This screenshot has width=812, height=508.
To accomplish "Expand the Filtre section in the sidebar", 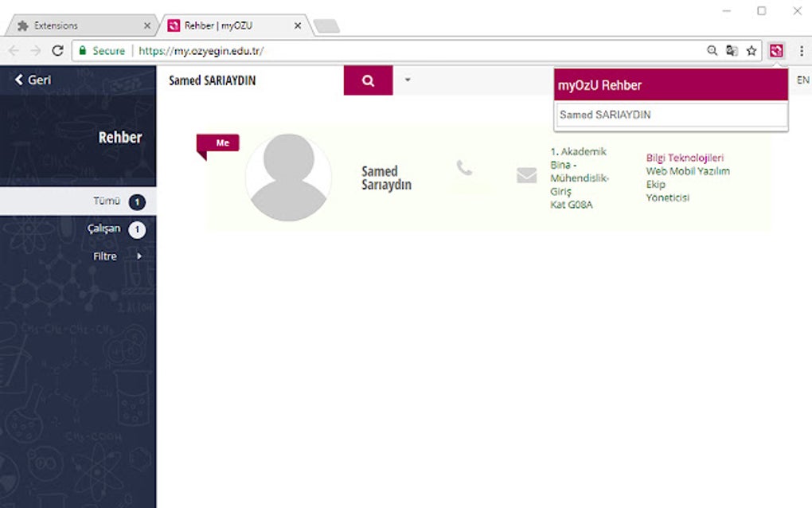I will pyautogui.click(x=107, y=256).
